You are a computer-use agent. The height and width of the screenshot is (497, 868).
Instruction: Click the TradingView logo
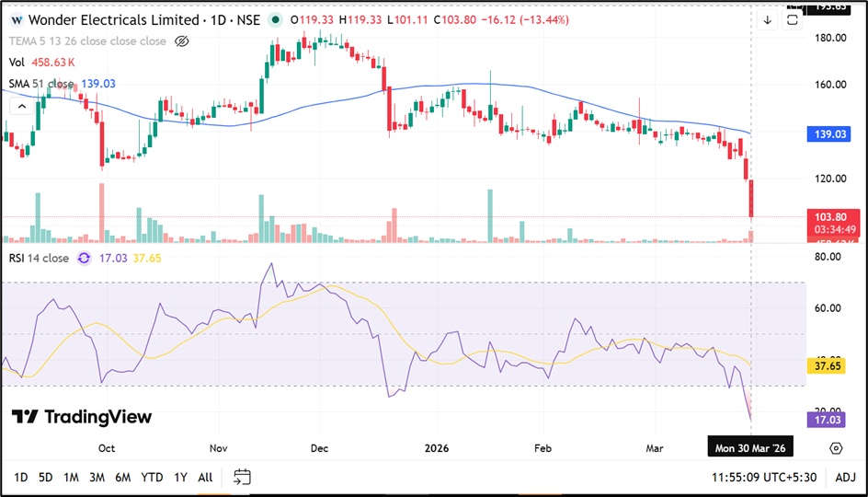[x=82, y=417]
